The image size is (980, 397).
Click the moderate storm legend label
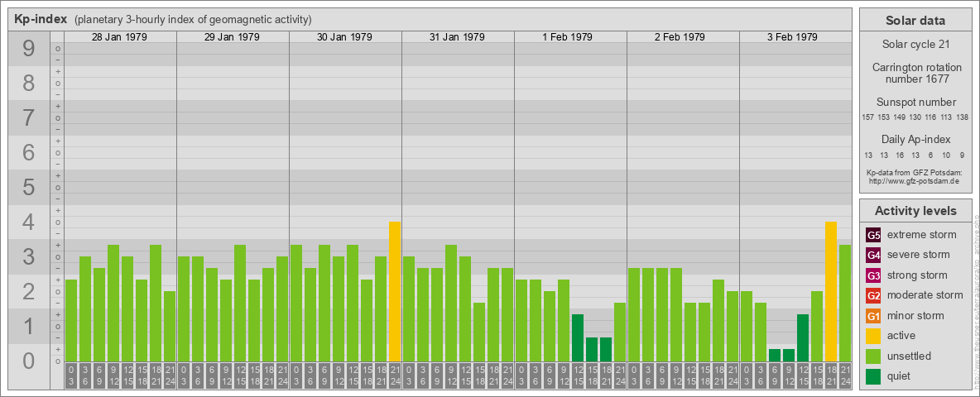[x=925, y=294]
